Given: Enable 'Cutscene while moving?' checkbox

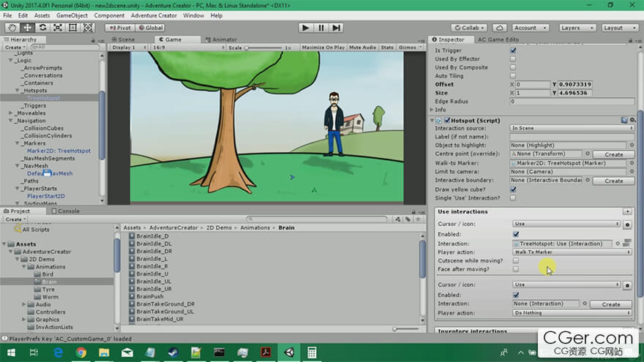Looking at the screenshot, I should 516,260.
